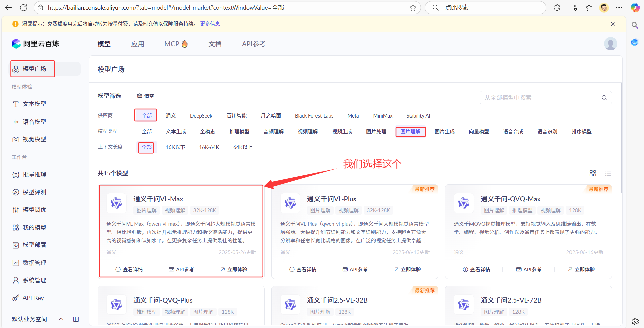Switch to grid view layout
The width and height of the screenshot is (644, 328).
(x=593, y=173)
